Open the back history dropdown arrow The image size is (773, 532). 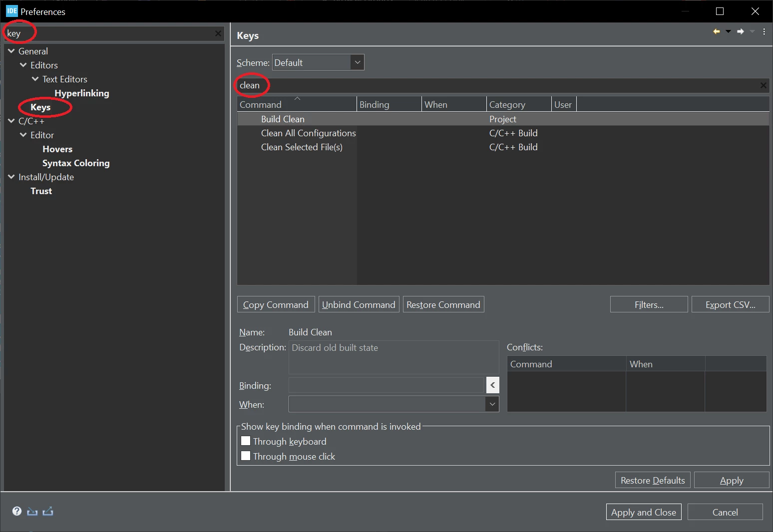pos(728,31)
